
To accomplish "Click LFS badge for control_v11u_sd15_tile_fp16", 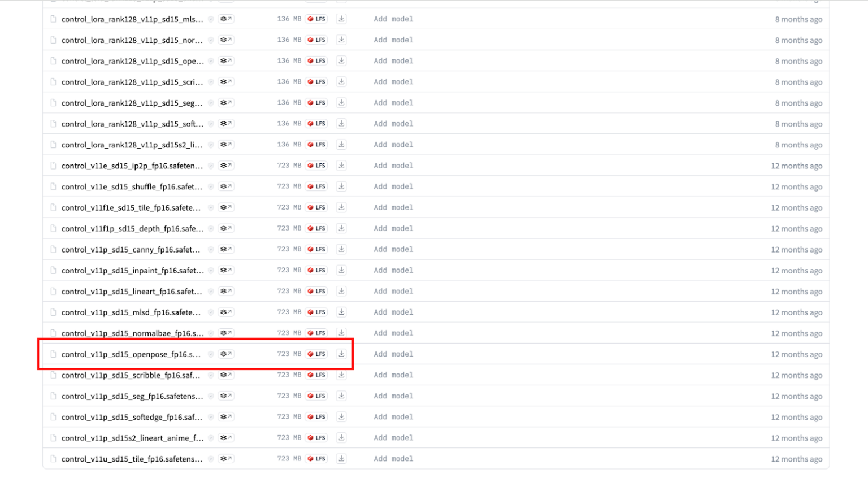I will coord(316,459).
